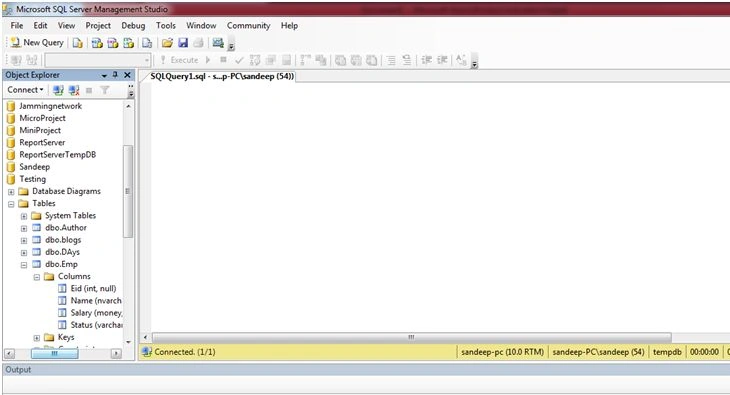Image resolution: width=730 pixels, height=395 pixels.
Task: Select the Jammingnetwork database
Action: click(50, 106)
